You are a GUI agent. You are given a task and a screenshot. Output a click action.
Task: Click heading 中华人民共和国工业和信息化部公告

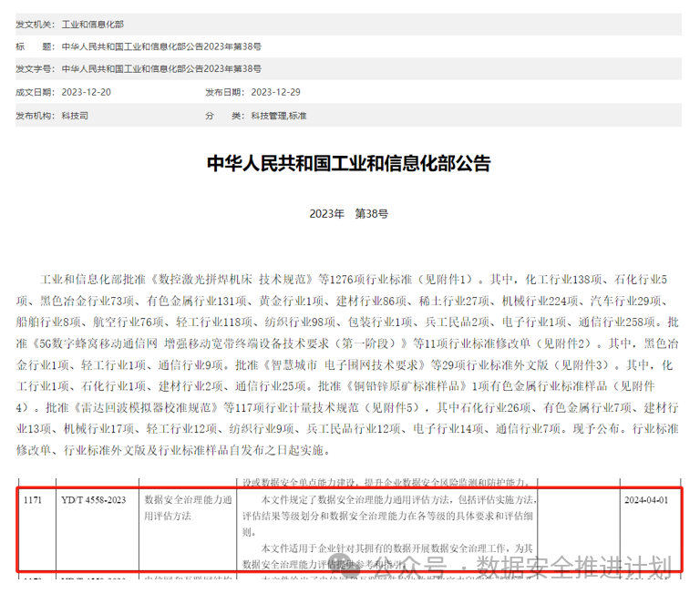349,163
